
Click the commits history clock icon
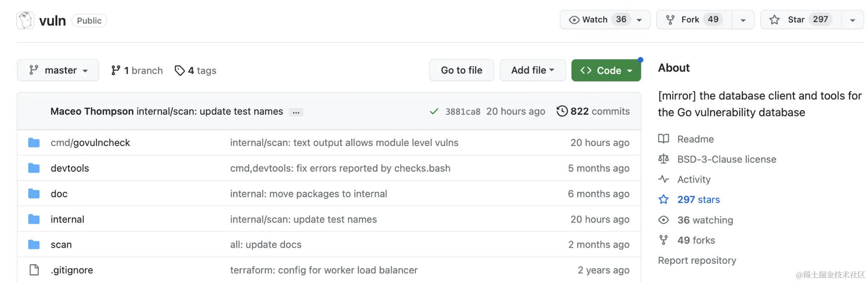562,111
